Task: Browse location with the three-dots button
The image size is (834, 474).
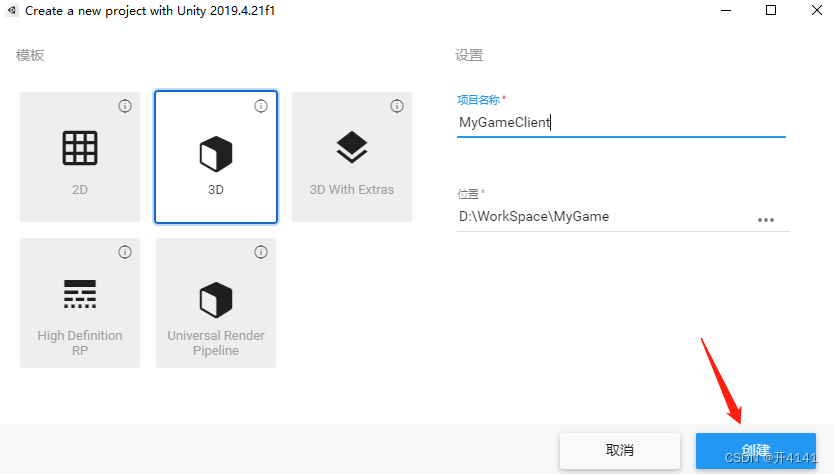Action: [766, 220]
